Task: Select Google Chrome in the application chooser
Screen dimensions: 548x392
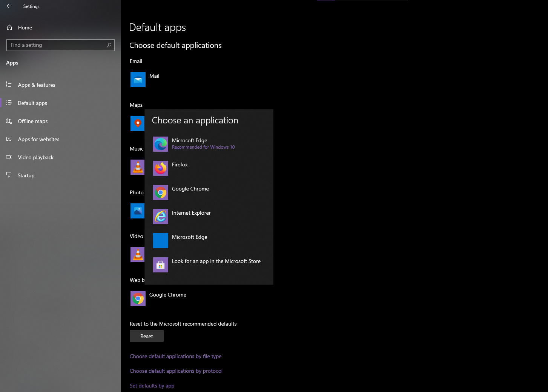Action: (x=190, y=192)
